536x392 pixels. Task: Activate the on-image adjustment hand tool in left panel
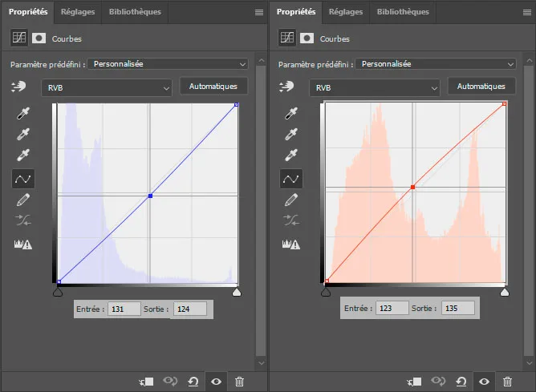[x=18, y=87]
